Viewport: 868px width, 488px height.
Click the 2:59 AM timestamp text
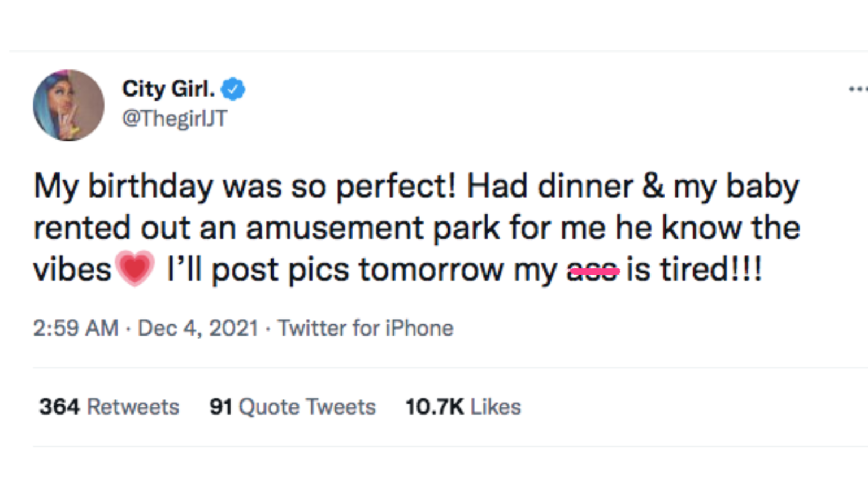76,328
